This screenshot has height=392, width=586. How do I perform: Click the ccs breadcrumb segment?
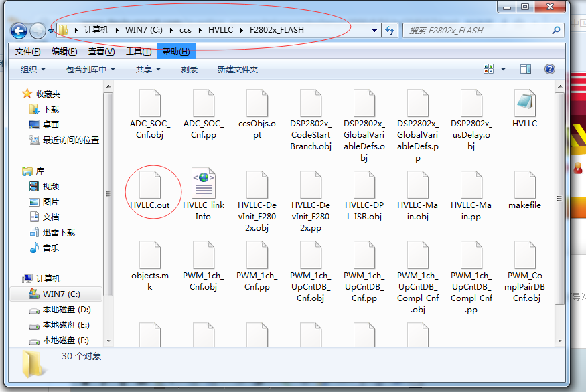point(186,30)
